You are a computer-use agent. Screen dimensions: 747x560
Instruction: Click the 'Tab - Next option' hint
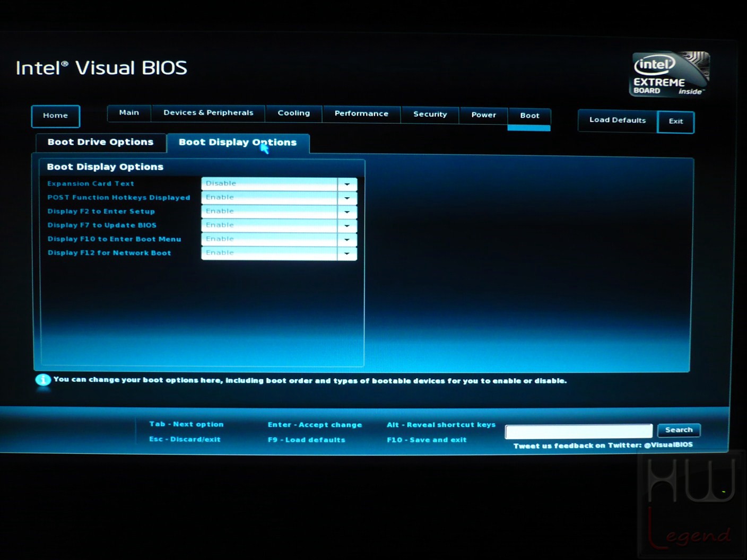coord(186,424)
